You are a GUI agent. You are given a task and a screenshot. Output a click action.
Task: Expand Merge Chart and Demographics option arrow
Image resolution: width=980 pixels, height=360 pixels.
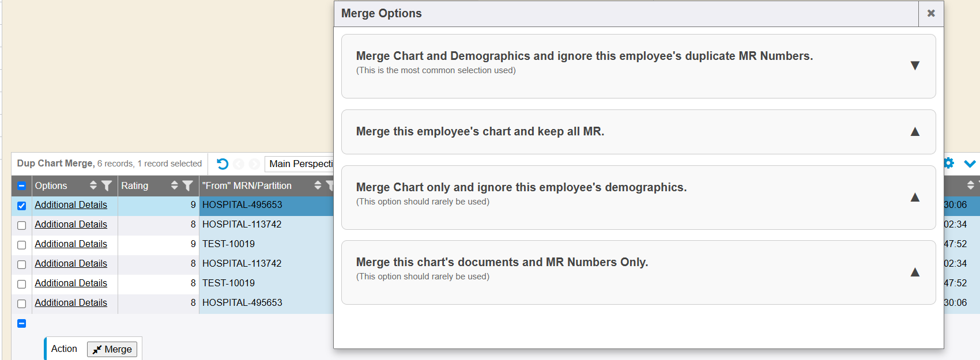914,66
